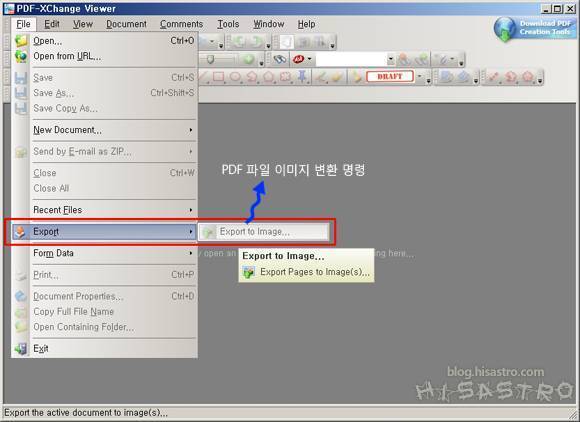Click status bar text 'Export the active document'
Screen dimensions: 580x422
86,413
